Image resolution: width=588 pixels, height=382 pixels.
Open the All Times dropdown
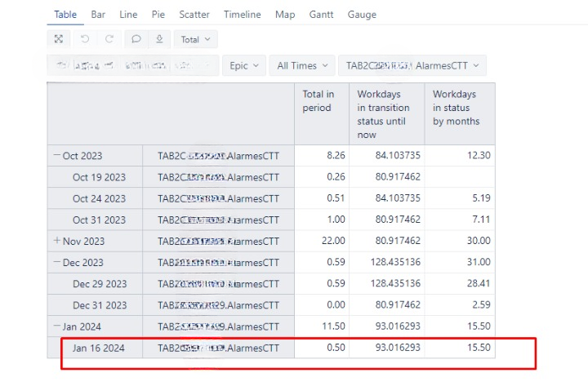click(302, 65)
